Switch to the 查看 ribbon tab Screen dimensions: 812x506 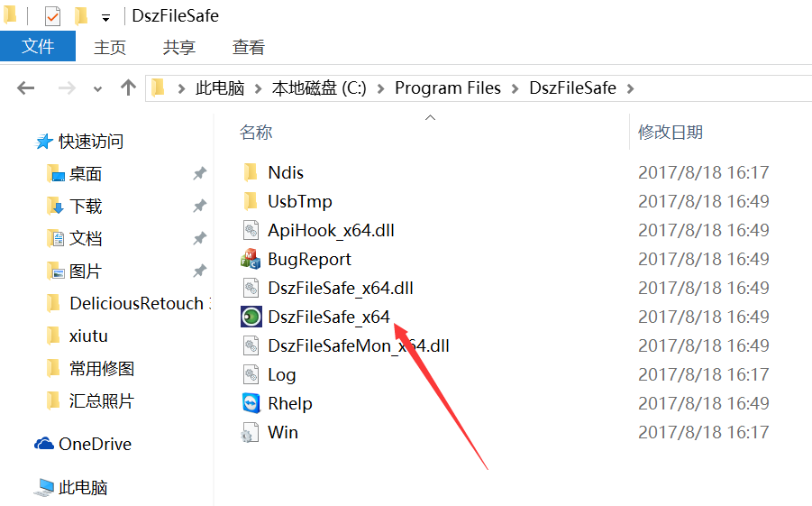(x=249, y=48)
